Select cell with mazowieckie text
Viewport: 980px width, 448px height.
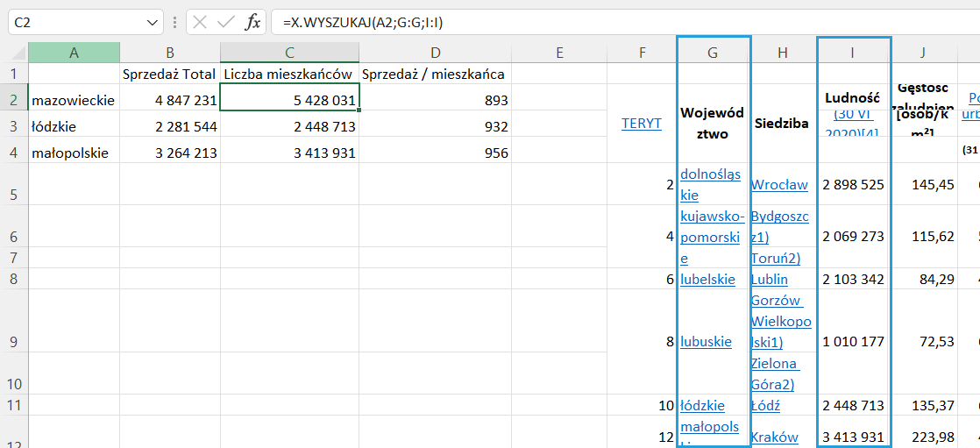coord(74,101)
